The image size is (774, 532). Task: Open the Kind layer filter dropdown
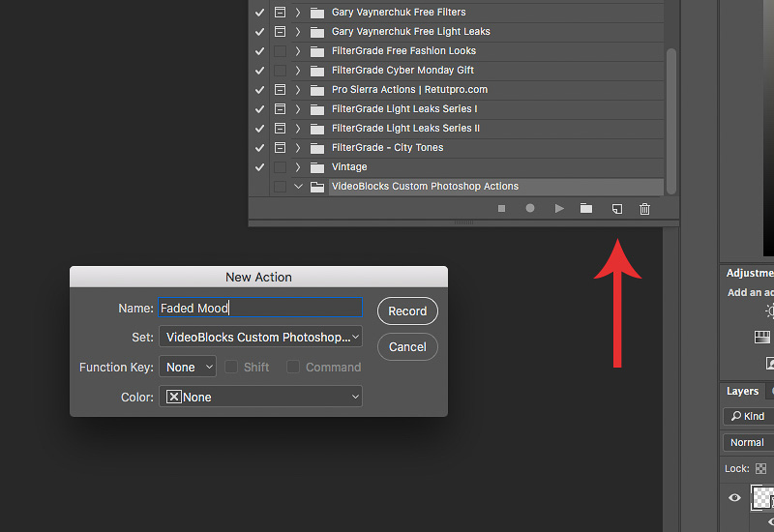point(748,416)
